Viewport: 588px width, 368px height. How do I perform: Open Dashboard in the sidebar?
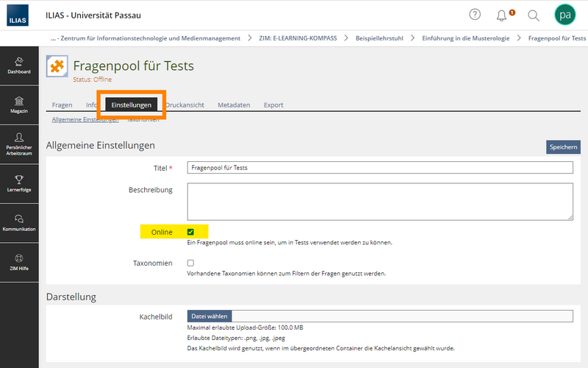(19, 66)
